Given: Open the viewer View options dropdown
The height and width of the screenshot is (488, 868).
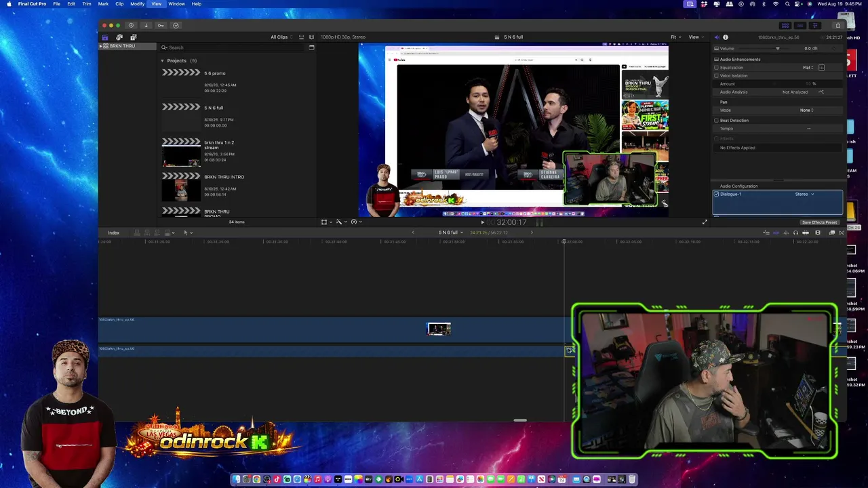Looking at the screenshot, I should tap(696, 37).
